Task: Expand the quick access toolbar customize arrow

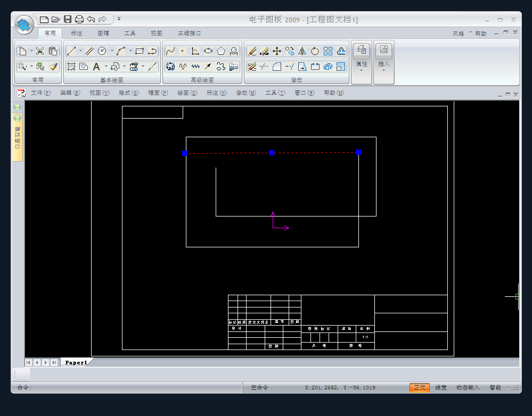Action: [x=119, y=19]
